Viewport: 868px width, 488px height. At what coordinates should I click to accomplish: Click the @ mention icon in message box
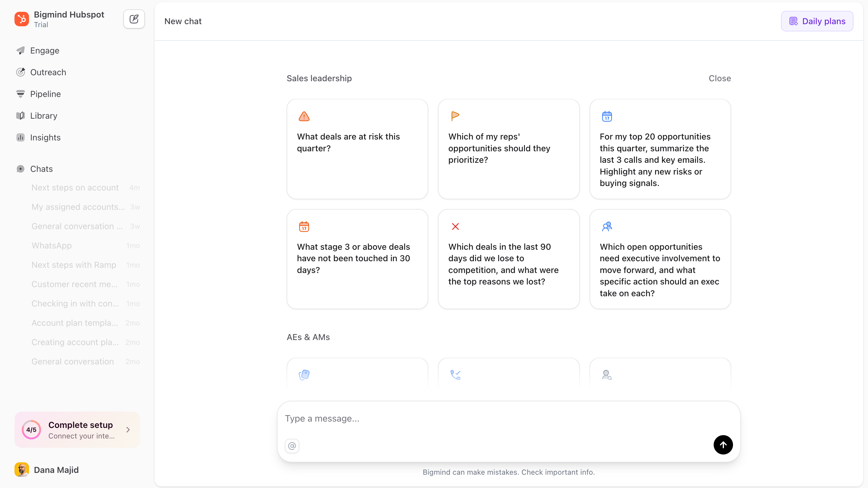click(292, 446)
